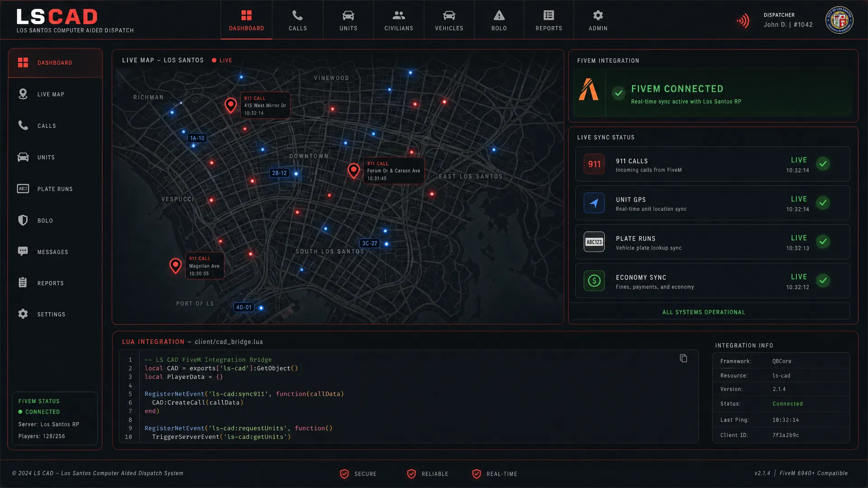
Task: Click the Reports clipboard icon in sidebar
Action: (x=23, y=282)
